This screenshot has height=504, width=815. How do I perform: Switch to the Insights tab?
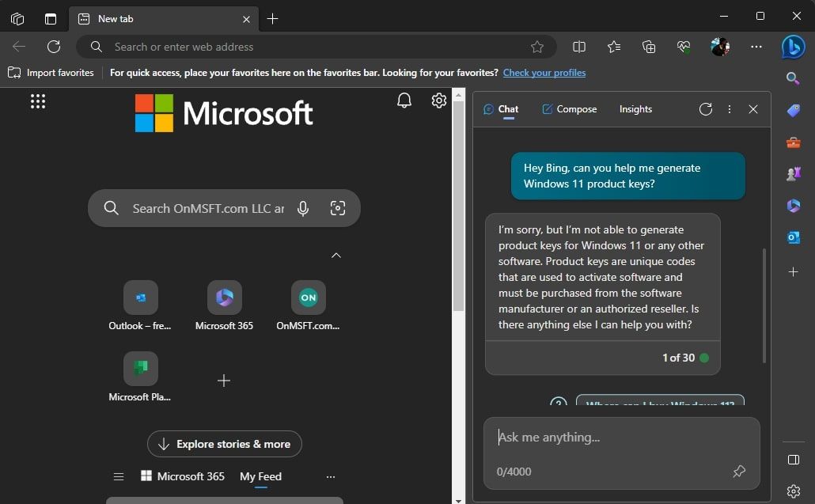click(x=635, y=109)
